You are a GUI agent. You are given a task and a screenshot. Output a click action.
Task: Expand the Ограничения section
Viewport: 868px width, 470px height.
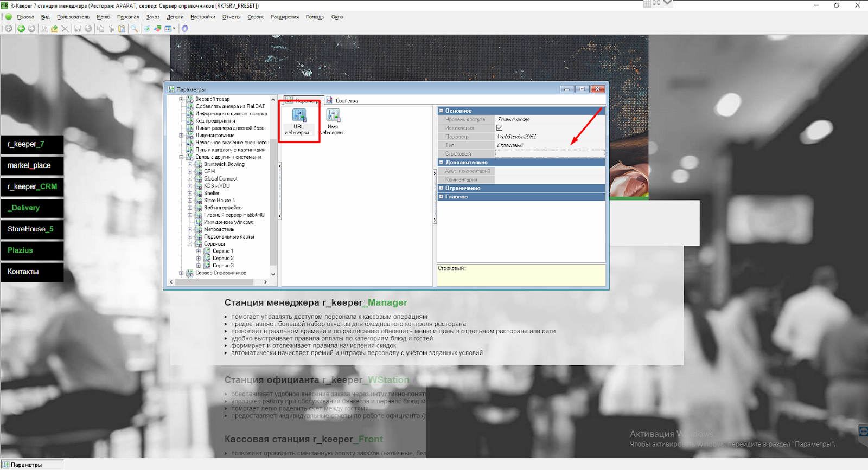coord(441,188)
